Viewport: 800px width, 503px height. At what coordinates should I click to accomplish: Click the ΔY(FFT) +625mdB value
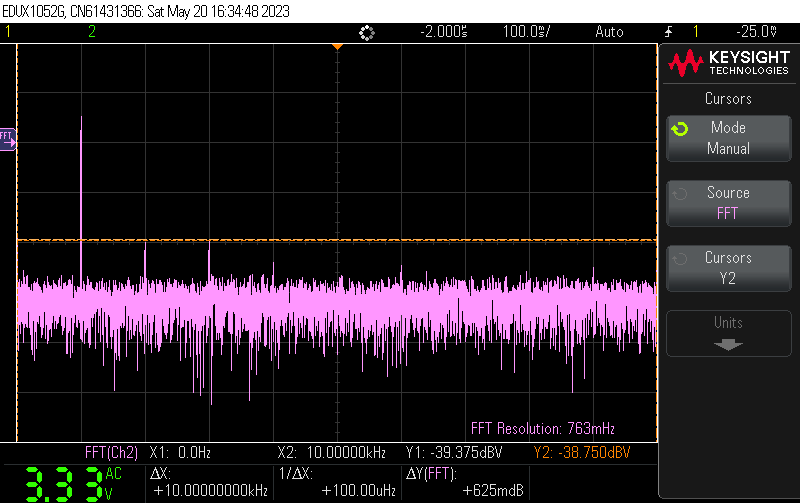(493, 491)
